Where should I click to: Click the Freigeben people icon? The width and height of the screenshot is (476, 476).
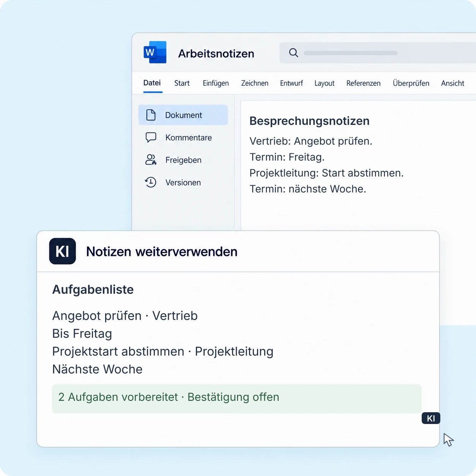pyautogui.click(x=151, y=160)
